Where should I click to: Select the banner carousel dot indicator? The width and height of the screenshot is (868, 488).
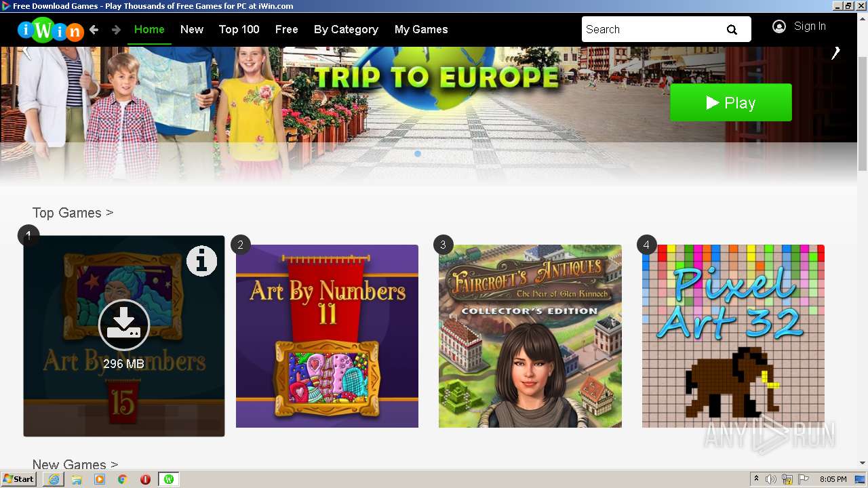coord(418,154)
